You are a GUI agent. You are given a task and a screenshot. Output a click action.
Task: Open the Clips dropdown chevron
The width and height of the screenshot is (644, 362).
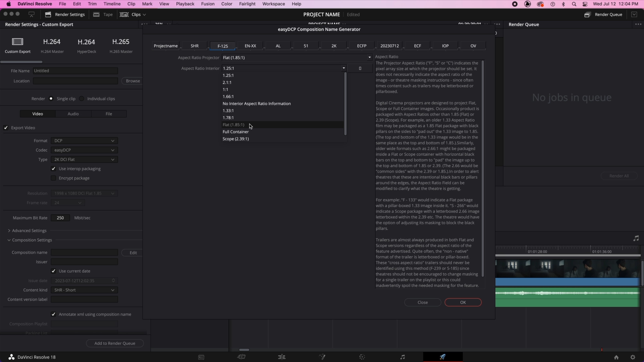pyautogui.click(x=144, y=15)
